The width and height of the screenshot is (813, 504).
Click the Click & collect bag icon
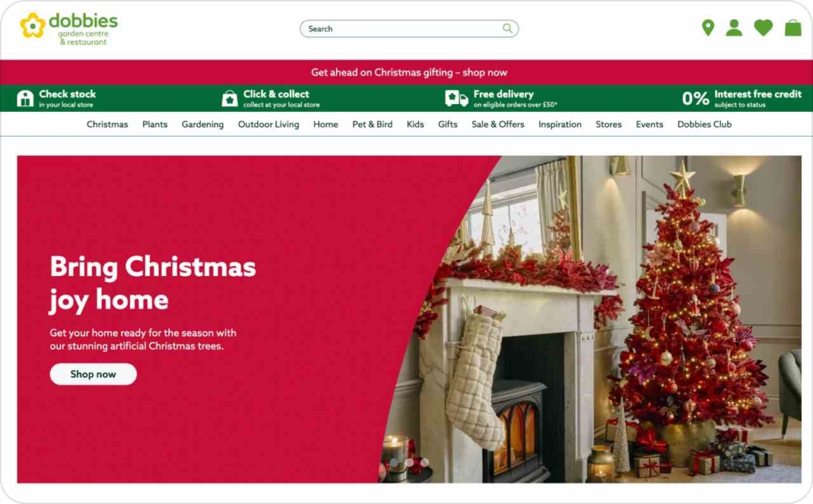pos(229,98)
